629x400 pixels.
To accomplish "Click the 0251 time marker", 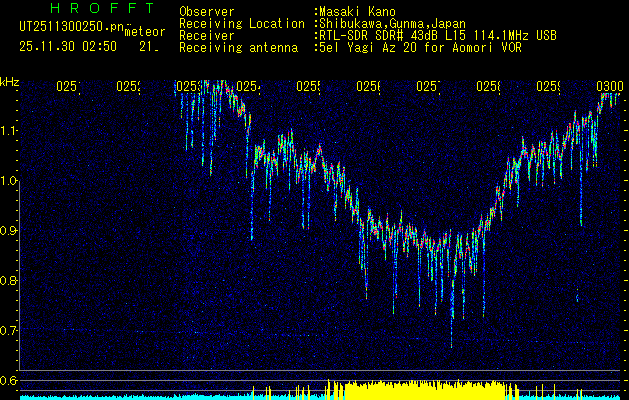I will click(x=68, y=86).
